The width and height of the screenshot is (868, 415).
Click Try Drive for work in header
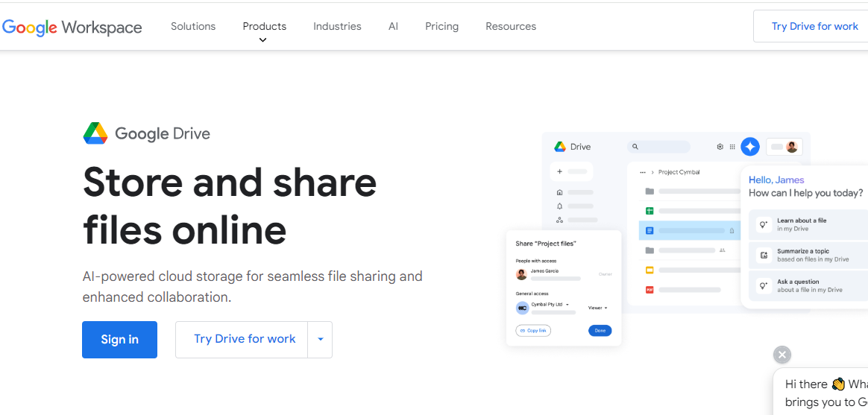[x=812, y=26]
